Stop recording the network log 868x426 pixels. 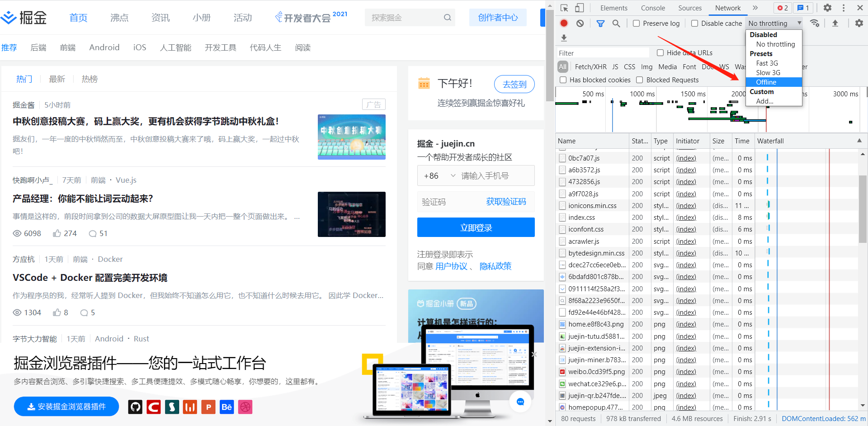click(564, 23)
